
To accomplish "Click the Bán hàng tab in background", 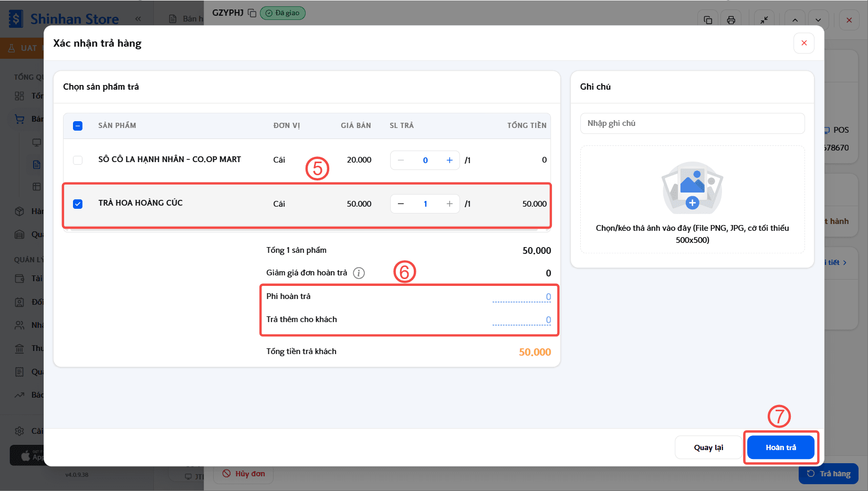I will tap(186, 19).
